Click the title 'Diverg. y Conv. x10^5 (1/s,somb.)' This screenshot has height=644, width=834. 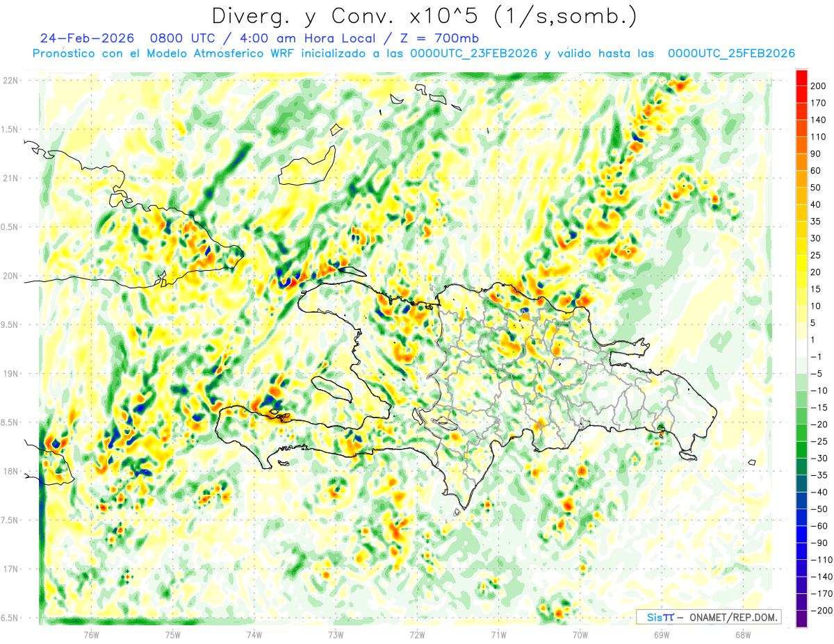[424, 16]
